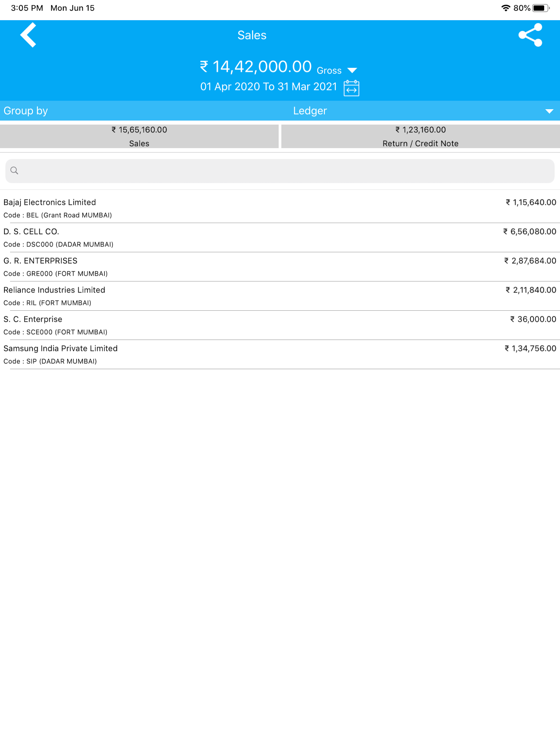Open Reliance Industries Limited ledger
This screenshot has width=560, height=747.
(280, 296)
